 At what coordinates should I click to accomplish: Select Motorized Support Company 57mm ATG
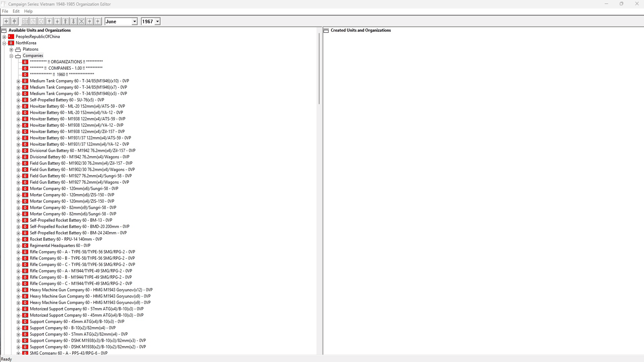(x=87, y=309)
